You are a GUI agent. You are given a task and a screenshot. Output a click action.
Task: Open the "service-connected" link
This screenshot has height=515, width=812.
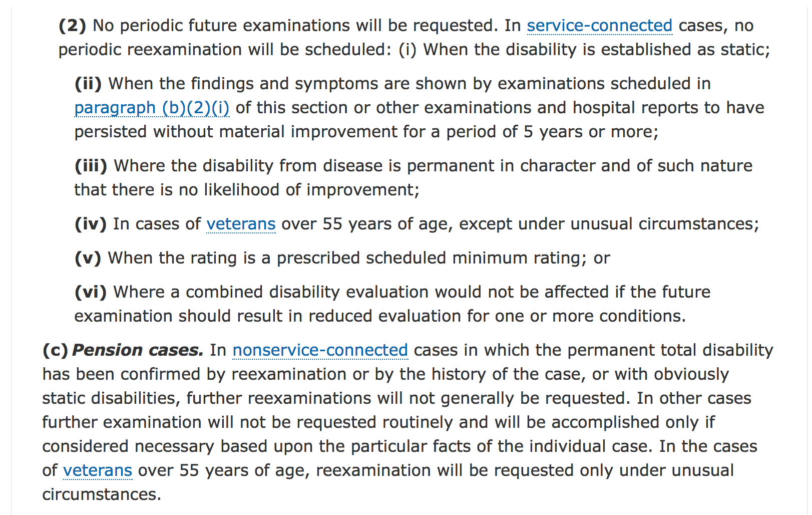pyautogui.click(x=599, y=26)
